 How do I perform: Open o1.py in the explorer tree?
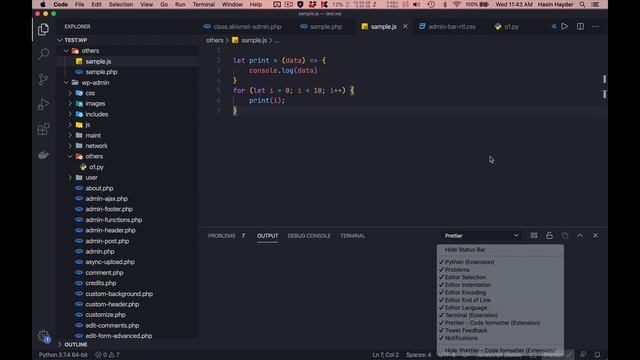[x=97, y=167]
